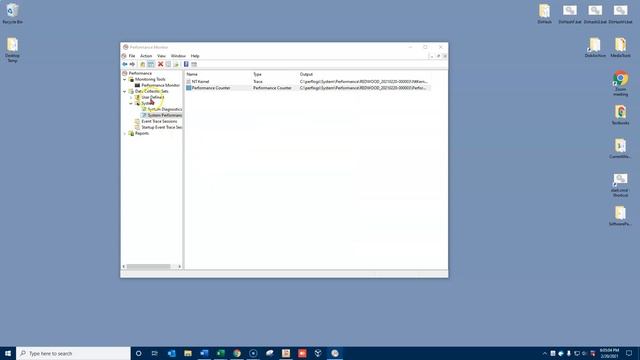
Task: Select Reports tree item
Action: click(x=142, y=133)
